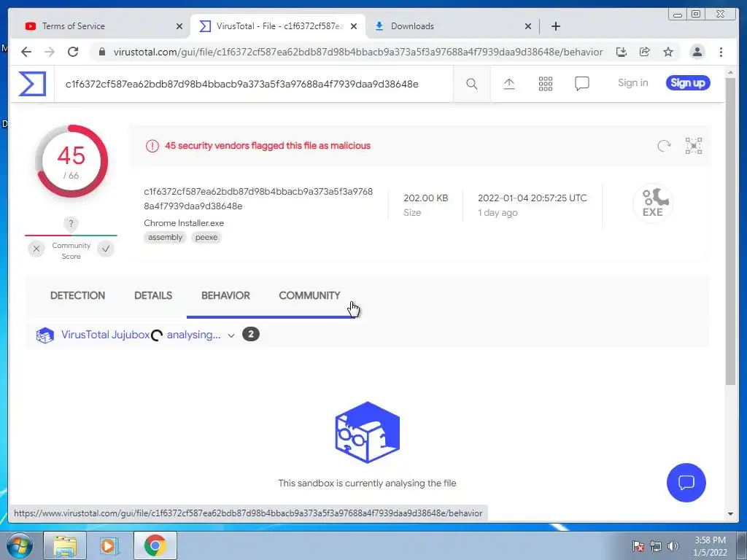
Task: Click the Sign in link
Action: click(x=632, y=83)
